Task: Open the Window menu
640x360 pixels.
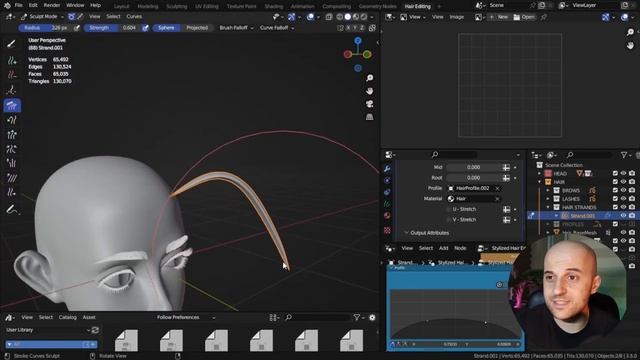Action: coord(75,5)
